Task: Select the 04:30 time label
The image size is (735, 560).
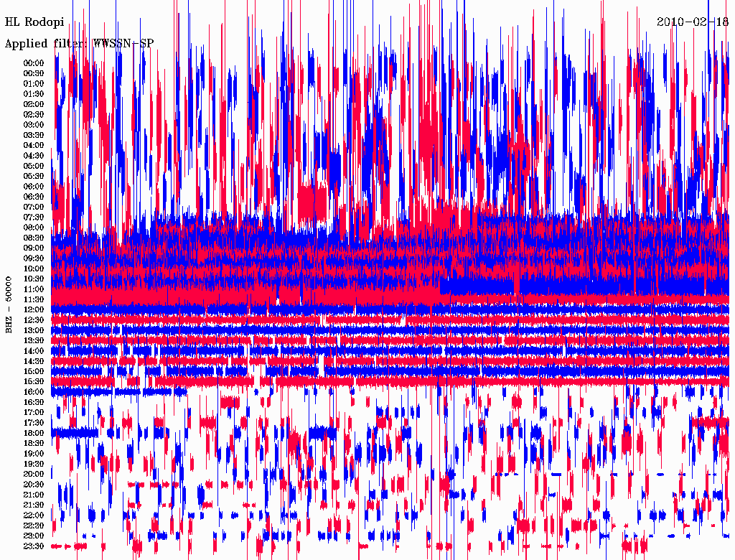Action: 34,156
